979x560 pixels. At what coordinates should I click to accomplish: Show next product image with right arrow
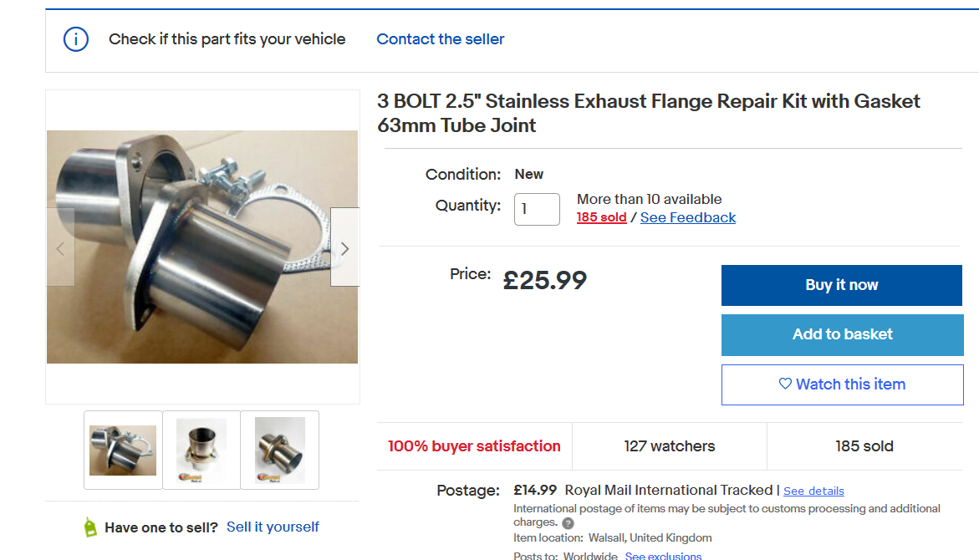[x=344, y=248]
